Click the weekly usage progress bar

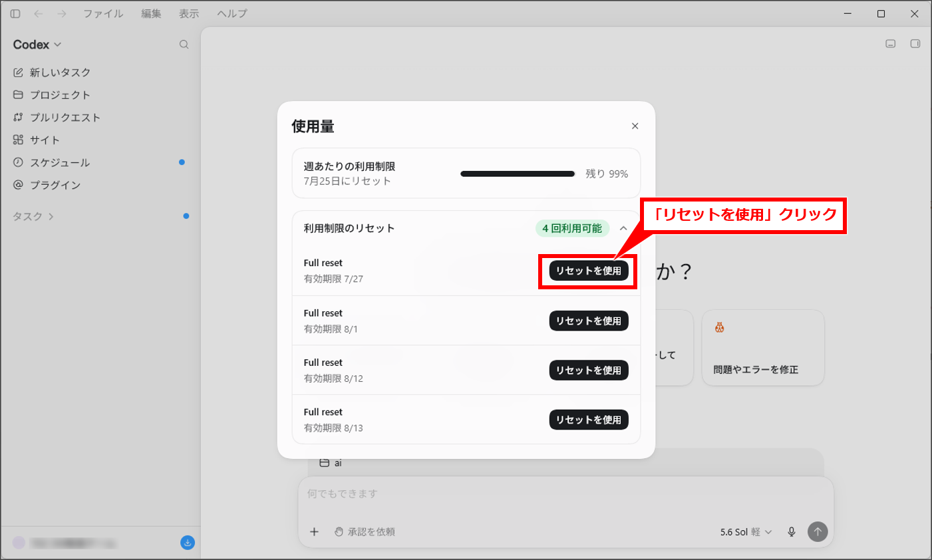(518, 174)
